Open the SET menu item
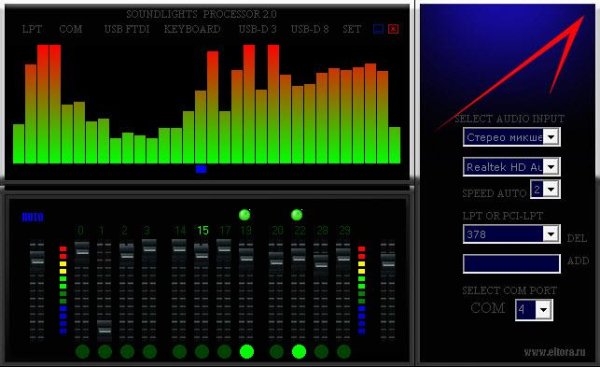The width and height of the screenshot is (600, 367). pos(352,29)
